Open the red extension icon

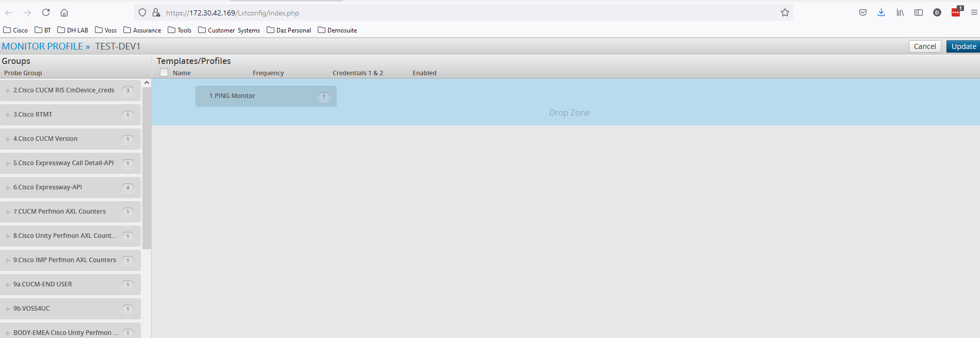(956, 12)
